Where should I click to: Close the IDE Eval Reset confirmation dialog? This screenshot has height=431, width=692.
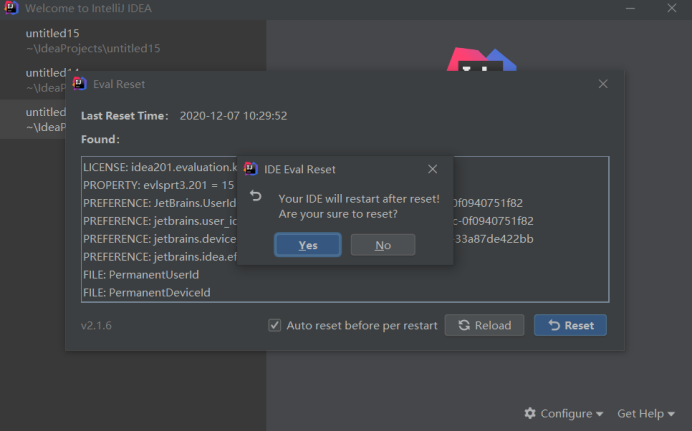coord(432,169)
